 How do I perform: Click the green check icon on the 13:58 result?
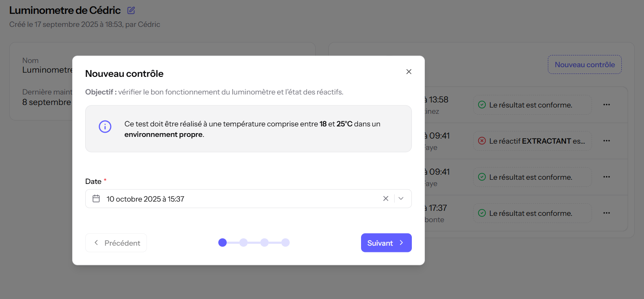482,105
